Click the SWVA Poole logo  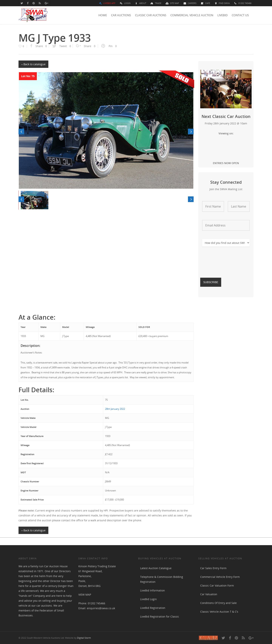[x=33, y=15]
